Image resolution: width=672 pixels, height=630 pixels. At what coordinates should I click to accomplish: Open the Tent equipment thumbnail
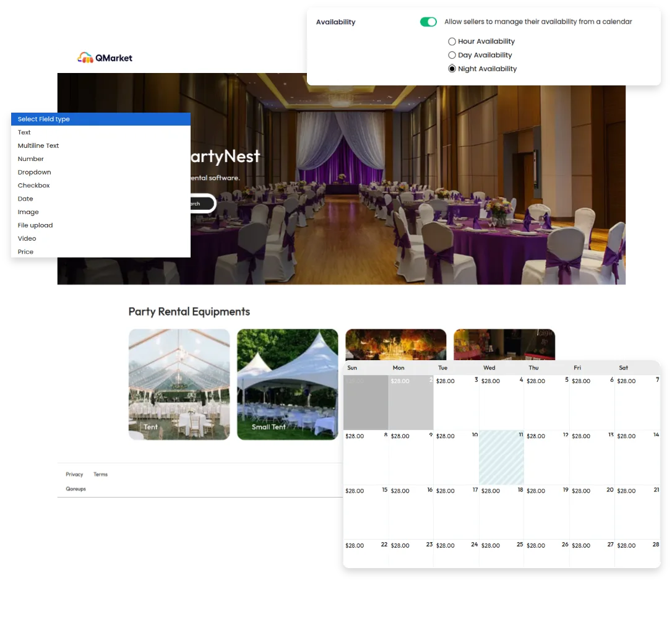coord(179,384)
